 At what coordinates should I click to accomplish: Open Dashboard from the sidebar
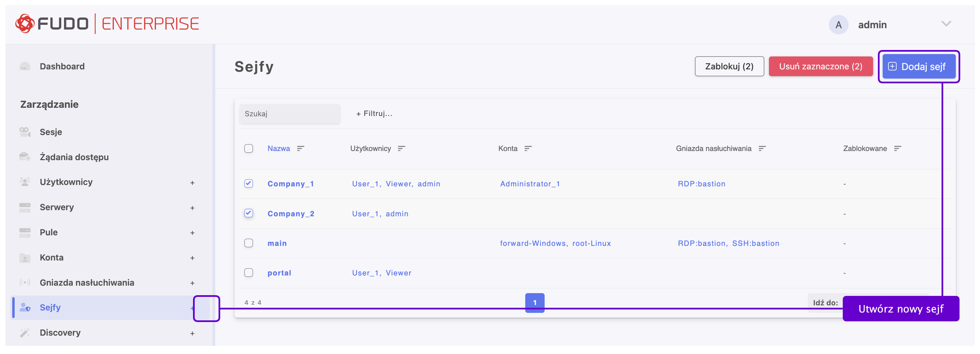click(x=62, y=66)
